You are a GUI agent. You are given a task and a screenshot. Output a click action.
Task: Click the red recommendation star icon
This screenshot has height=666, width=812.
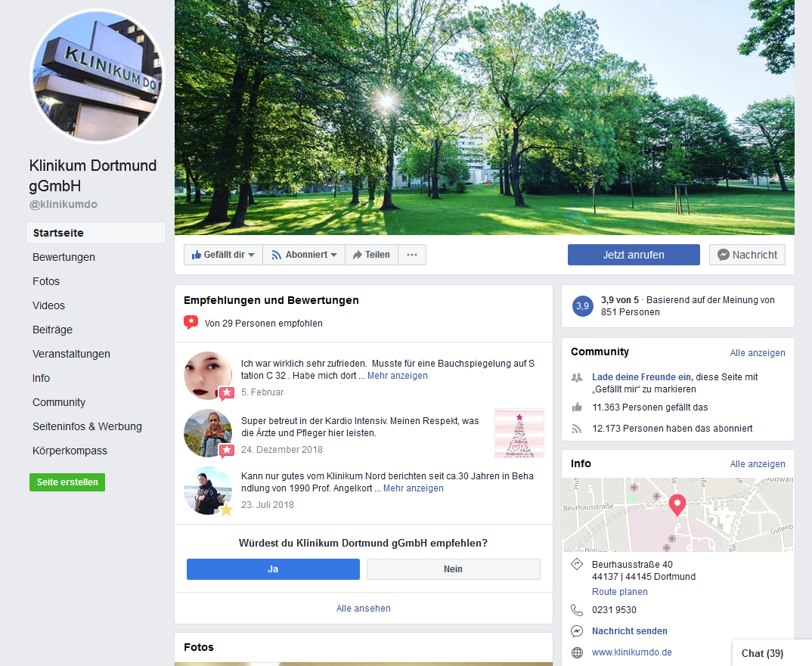(191, 323)
